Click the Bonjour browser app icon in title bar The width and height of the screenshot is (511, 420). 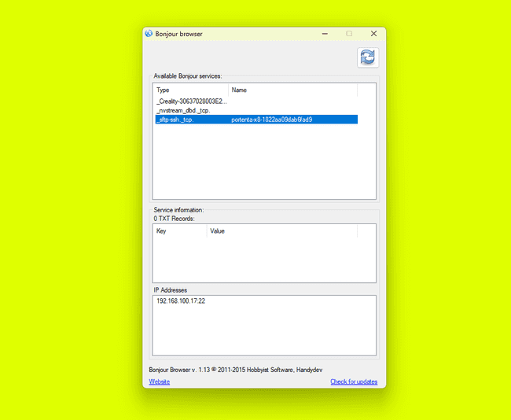point(149,34)
